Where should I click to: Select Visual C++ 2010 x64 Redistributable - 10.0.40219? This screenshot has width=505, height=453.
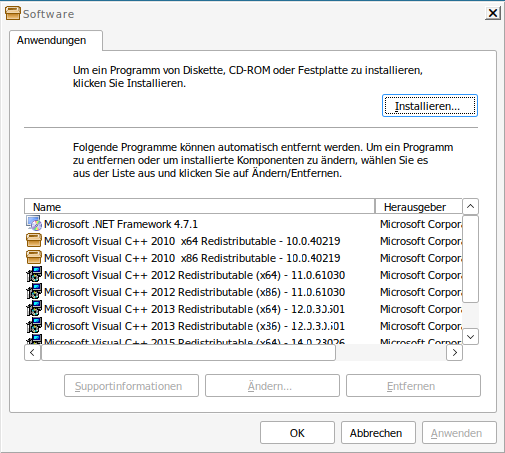pyautogui.click(x=192, y=241)
